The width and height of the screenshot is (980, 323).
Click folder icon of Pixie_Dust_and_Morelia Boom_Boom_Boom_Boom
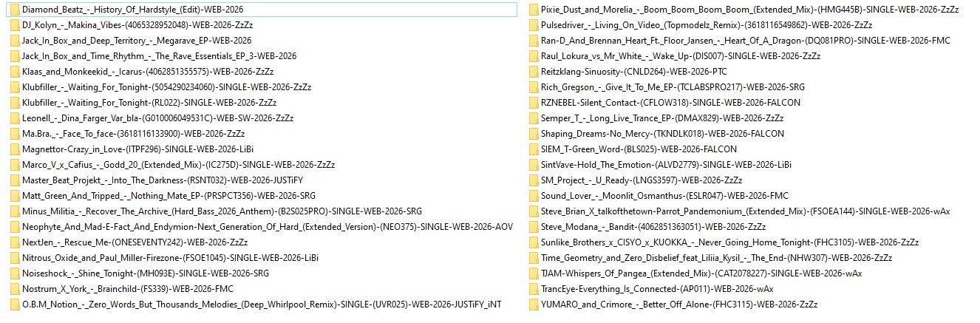pos(534,10)
